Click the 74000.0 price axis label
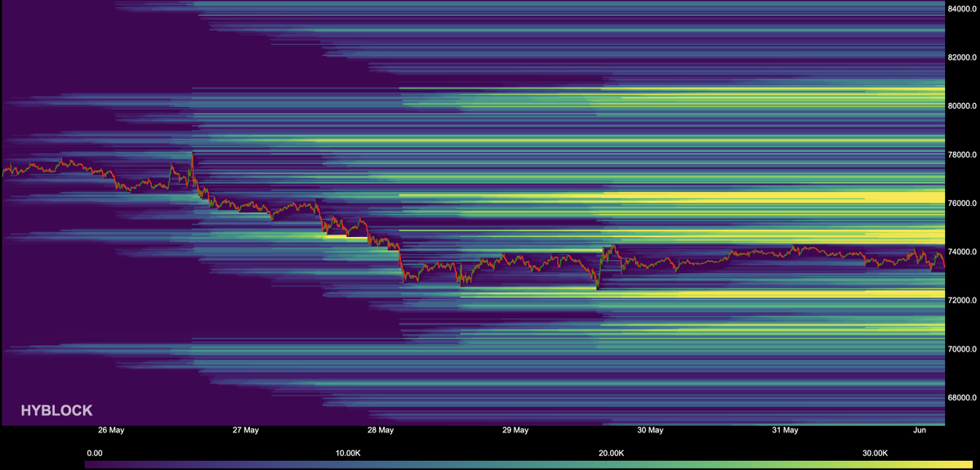 (x=963, y=252)
